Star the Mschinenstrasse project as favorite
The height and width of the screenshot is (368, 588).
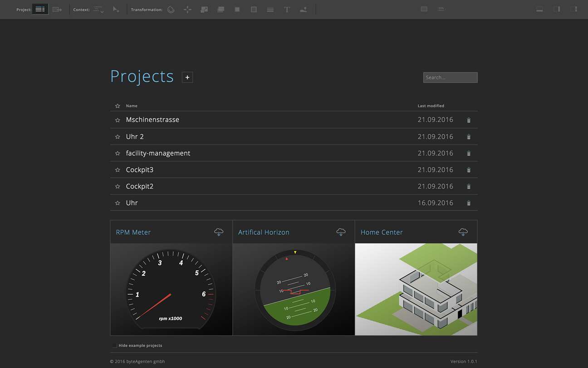[118, 120]
